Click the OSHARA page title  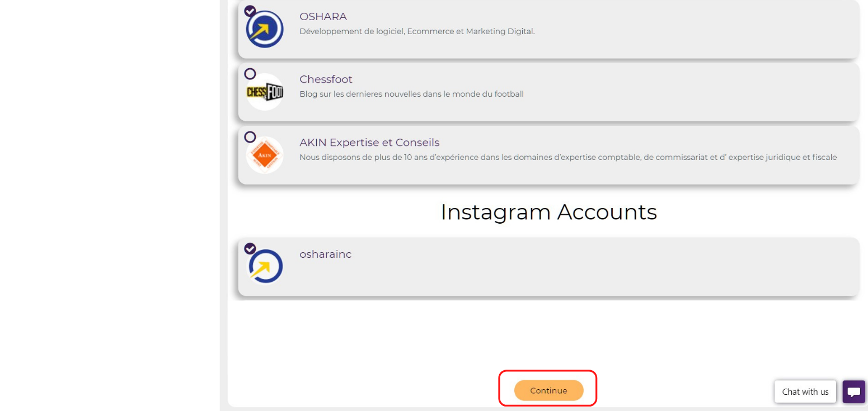(x=323, y=17)
